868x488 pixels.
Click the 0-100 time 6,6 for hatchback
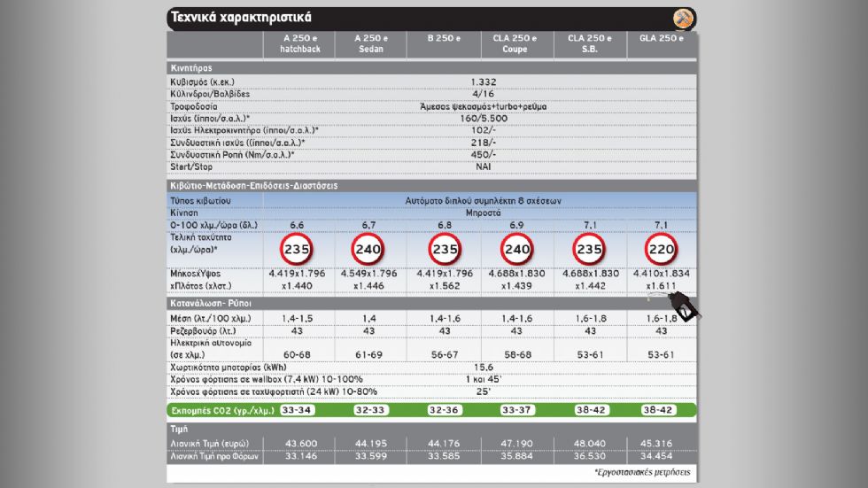click(297, 225)
